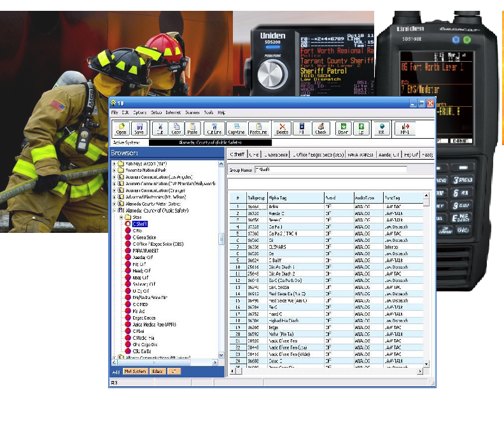Open the Edit menu
Screen dimensions: 504x434
pos(125,113)
